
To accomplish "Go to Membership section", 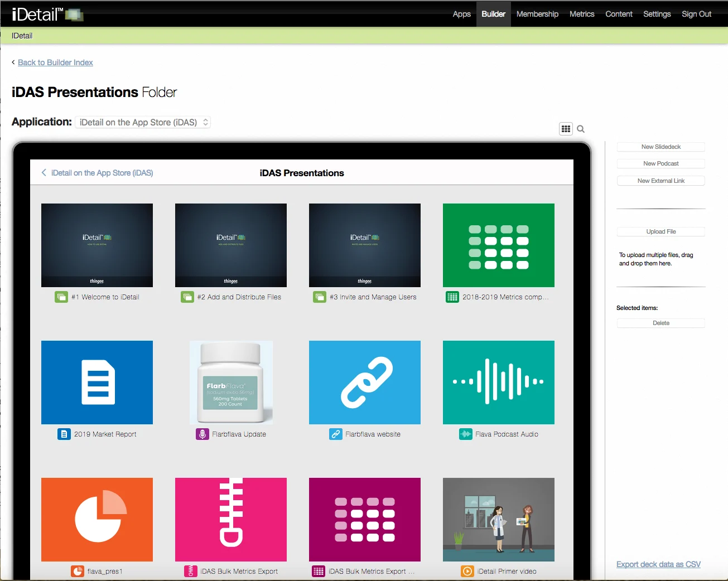I will coord(537,14).
